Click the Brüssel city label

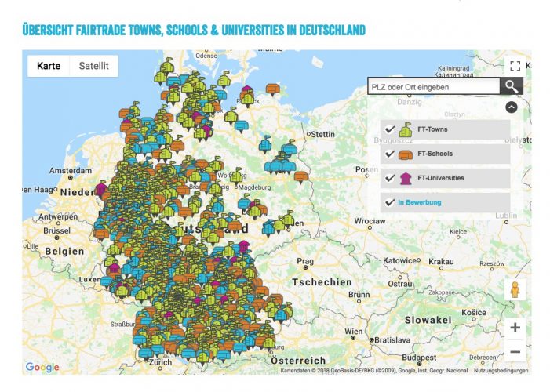tap(56, 230)
